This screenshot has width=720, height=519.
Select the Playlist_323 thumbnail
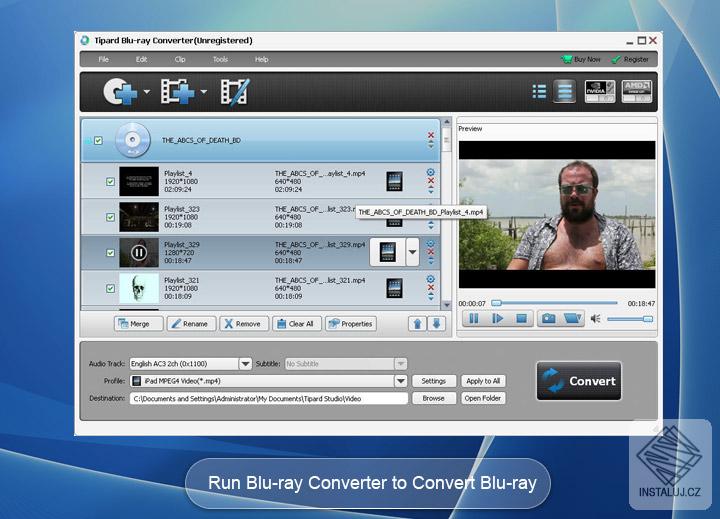point(139,217)
